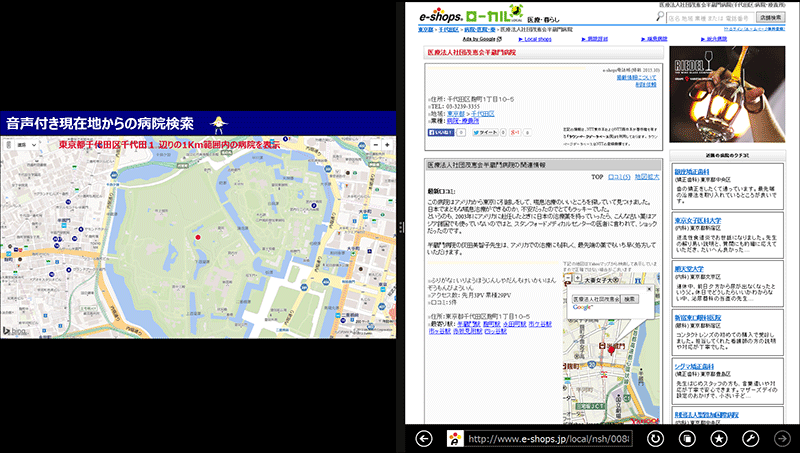
Task: Click the search button in the map popup
Action: point(629,299)
